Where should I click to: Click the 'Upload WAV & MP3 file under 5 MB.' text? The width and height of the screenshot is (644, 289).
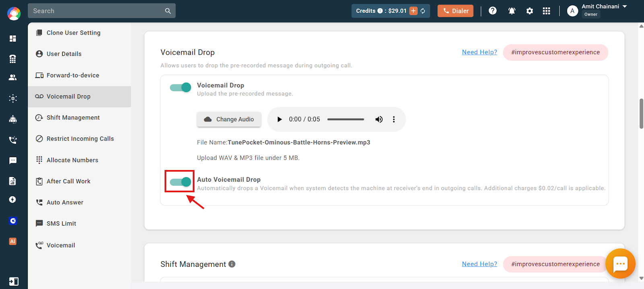(248, 158)
